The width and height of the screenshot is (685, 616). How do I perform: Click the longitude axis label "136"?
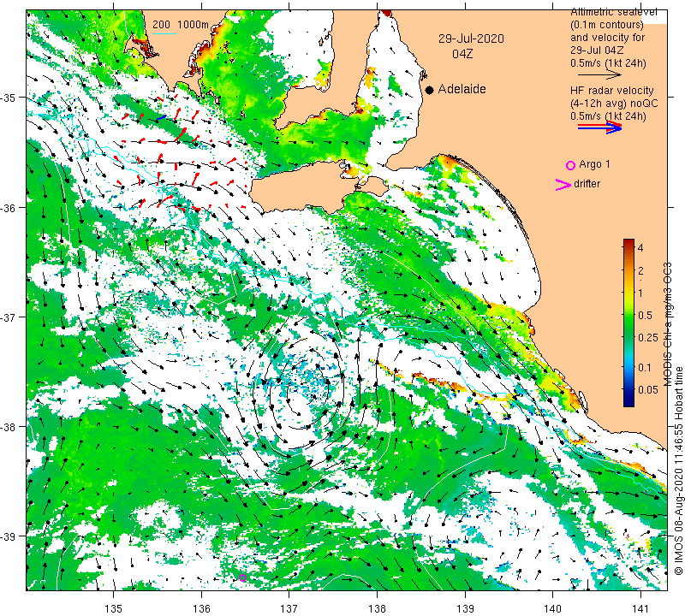coord(202,608)
